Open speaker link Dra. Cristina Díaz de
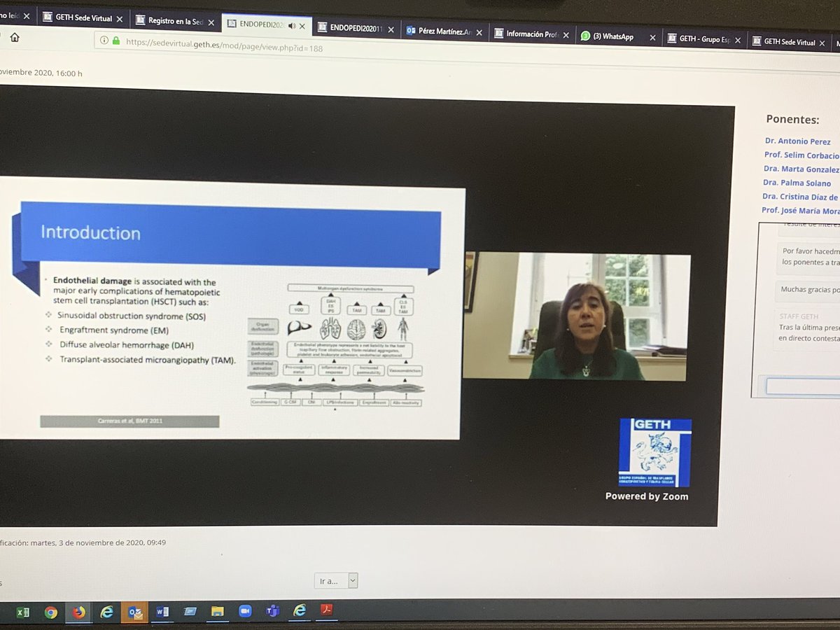 (x=800, y=197)
